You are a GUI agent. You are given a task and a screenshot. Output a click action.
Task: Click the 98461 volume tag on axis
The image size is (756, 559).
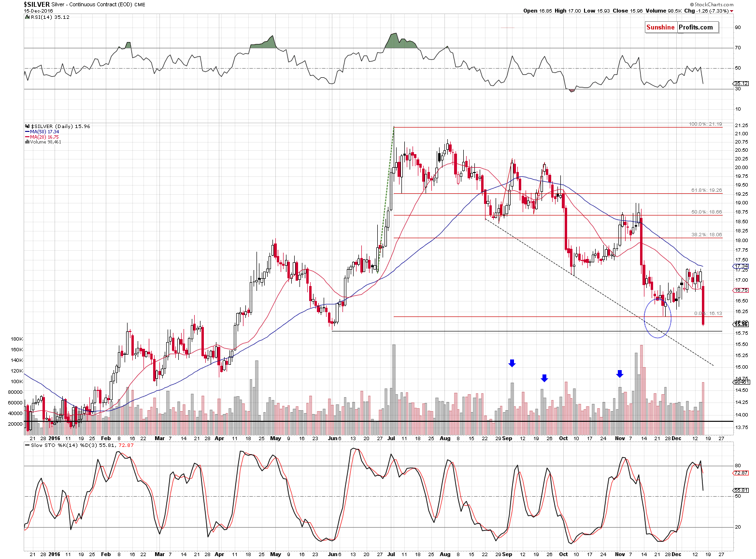coord(742,382)
